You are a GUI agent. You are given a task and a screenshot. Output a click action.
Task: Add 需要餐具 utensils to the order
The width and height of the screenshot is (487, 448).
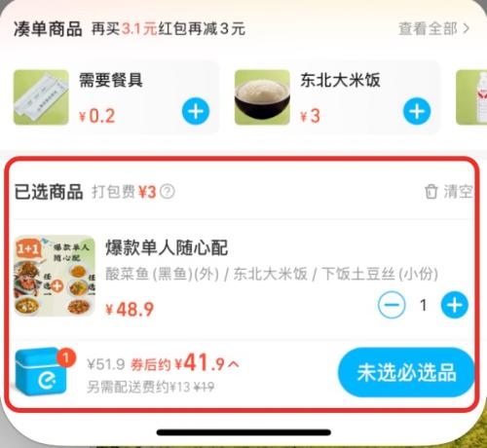pos(196,111)
